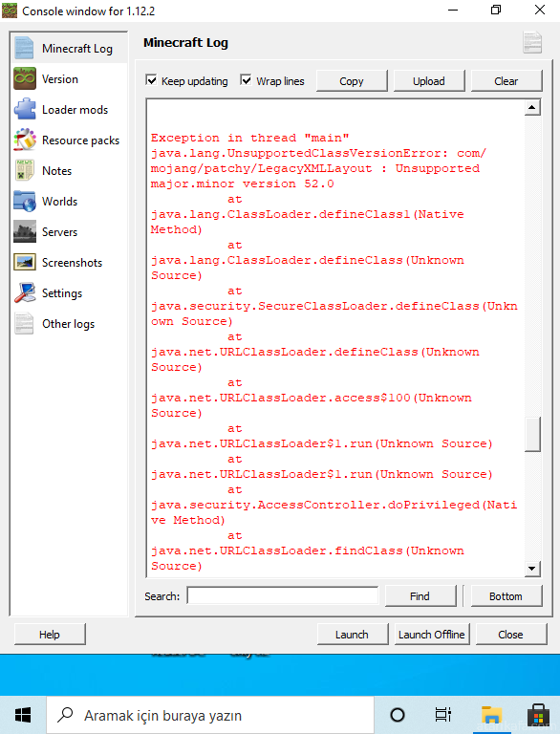Open the Worlds page

point(70,202)
